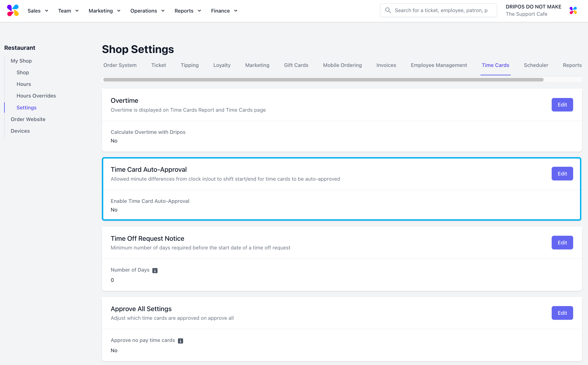Image resolution: width=588 pixels, height=365 pixels.
Task: Expand the Operations menu chevron
Action: 163,11
